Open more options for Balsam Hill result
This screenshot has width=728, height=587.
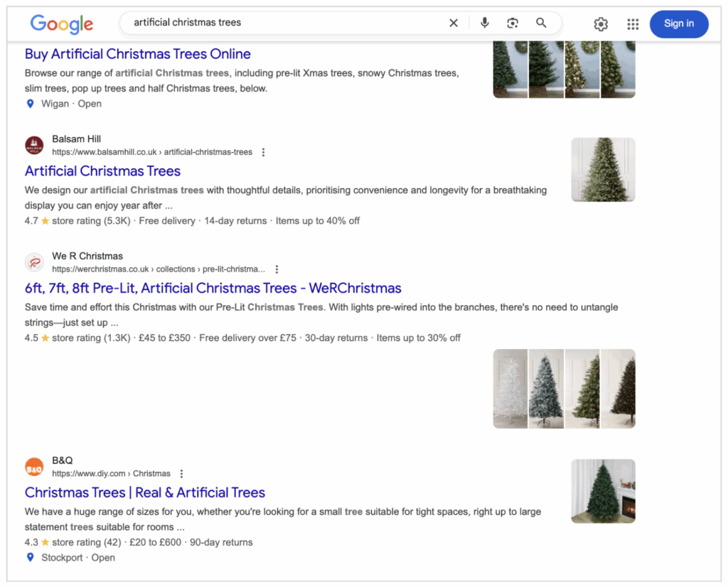click(x=264, y=152)
